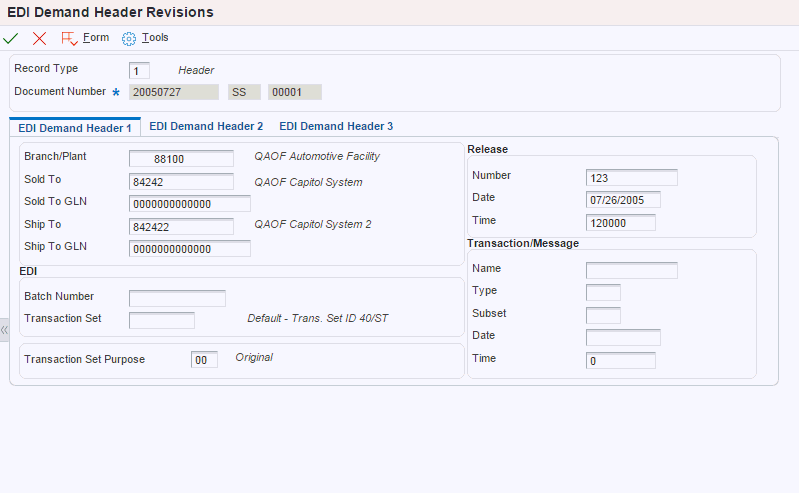
Task: Click the green OK checkmark icon
Action: 11,38
